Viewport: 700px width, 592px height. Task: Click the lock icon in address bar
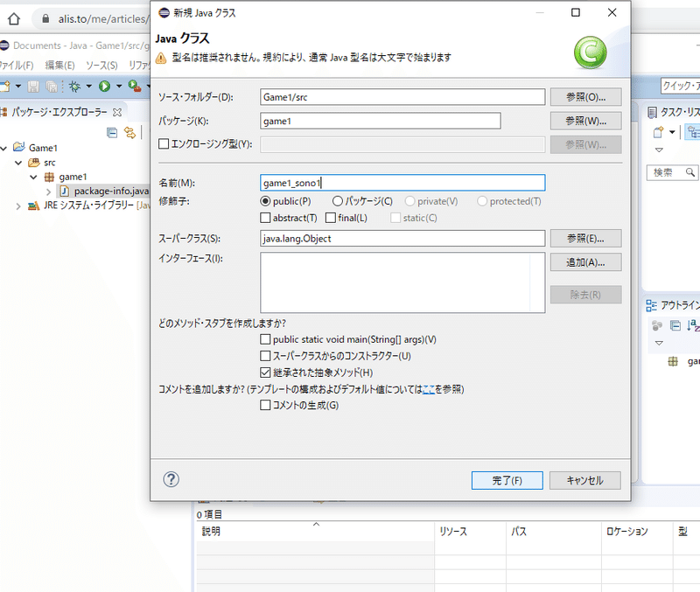point(45,18)
